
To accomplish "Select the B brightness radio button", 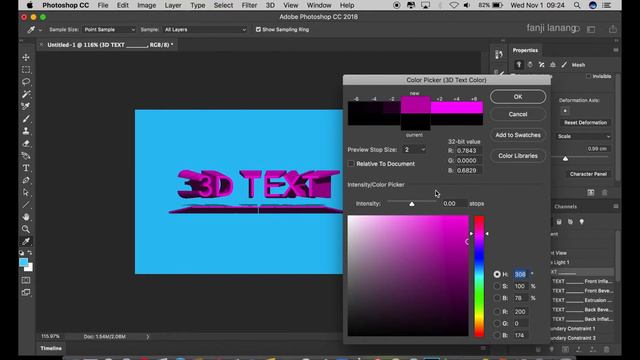I will click(x=497, y=298).
